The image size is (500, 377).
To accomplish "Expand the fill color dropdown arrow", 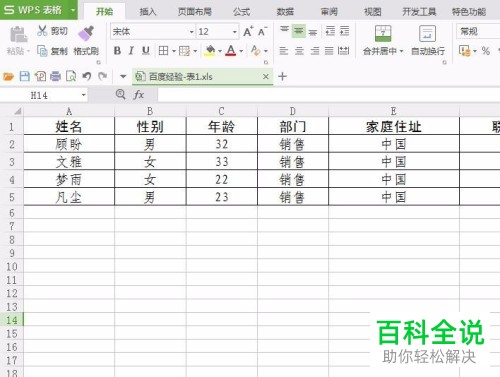I will [x=220, y=51].
